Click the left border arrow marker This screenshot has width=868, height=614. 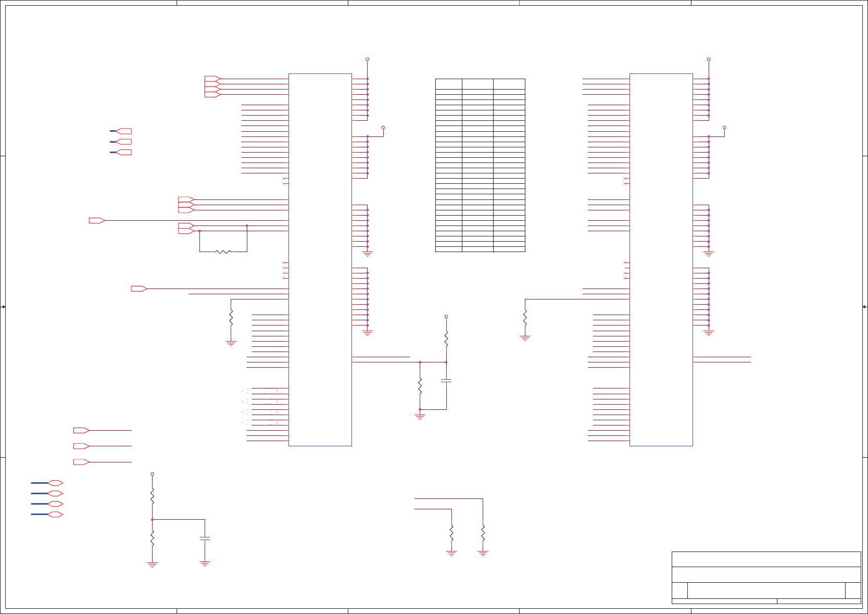click(3, 307)
